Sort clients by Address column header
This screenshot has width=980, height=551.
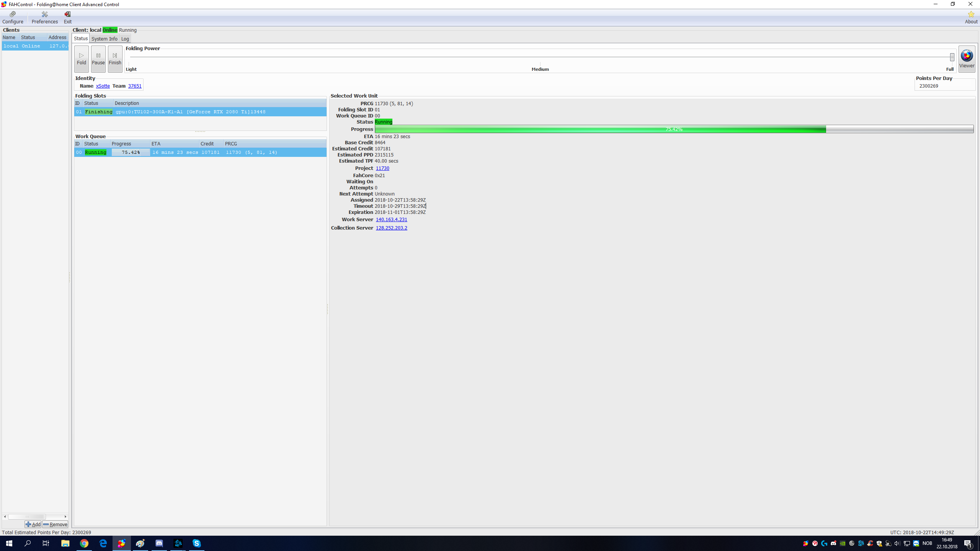pyautogui.click(x=58, y=37)
